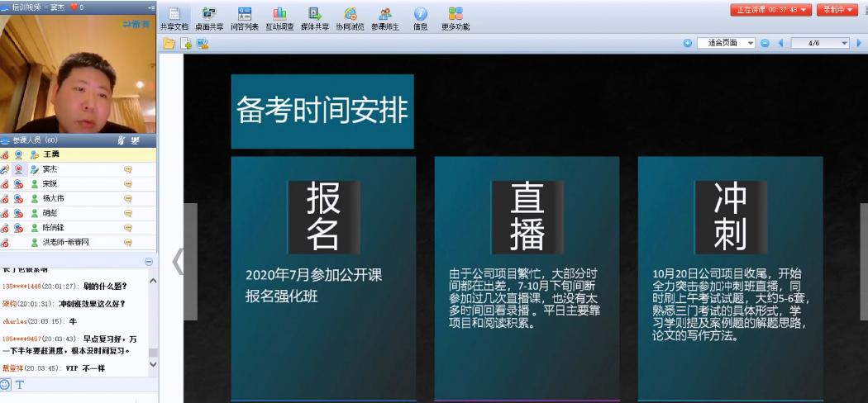Click the open folder icon in document toolbar
868x403 pixels.
[x=169, y=43]
